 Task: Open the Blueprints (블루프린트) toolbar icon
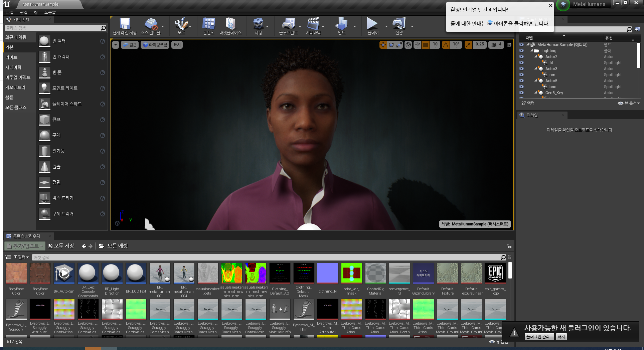(x=288, y=26)
